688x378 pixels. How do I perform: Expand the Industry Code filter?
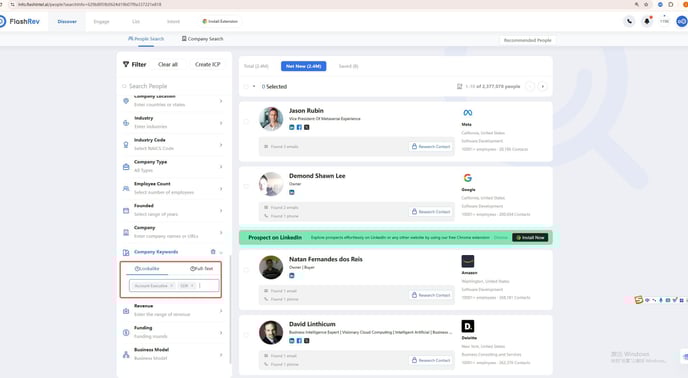click(221, 145)
